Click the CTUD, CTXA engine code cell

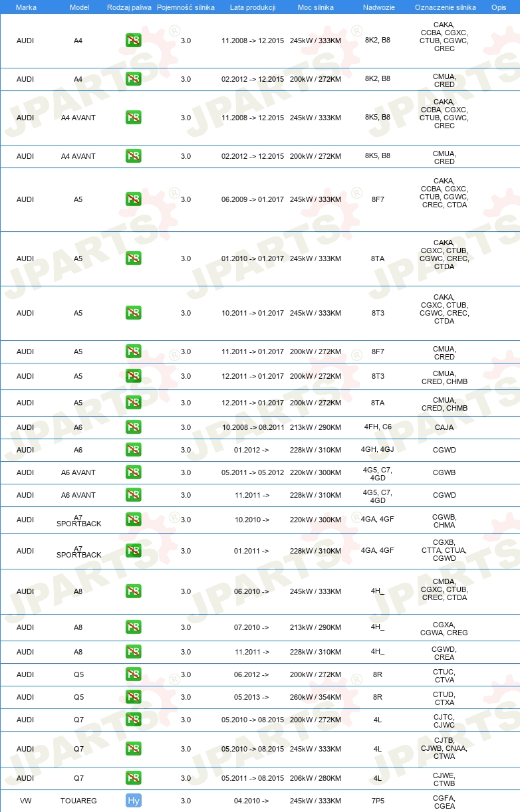point(444,698)
